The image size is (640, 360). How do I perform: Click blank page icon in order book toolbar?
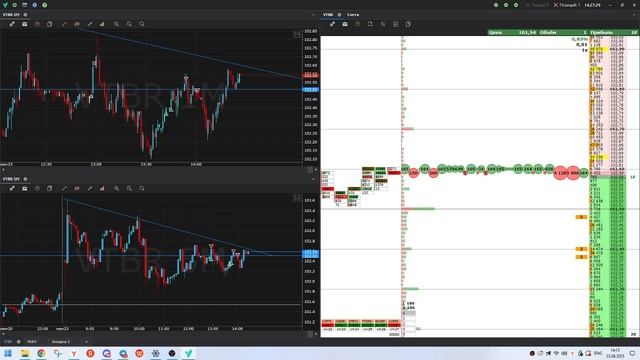(370, 24)
